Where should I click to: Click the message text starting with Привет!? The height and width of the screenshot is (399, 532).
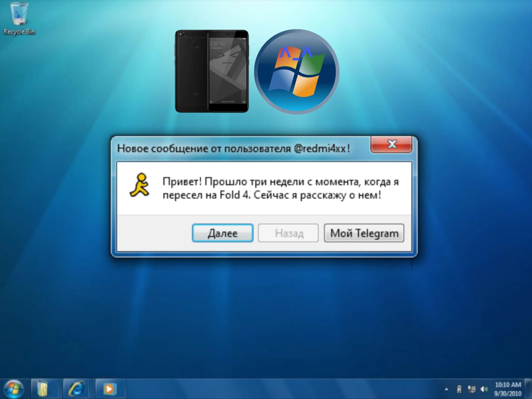click(280, 188)
